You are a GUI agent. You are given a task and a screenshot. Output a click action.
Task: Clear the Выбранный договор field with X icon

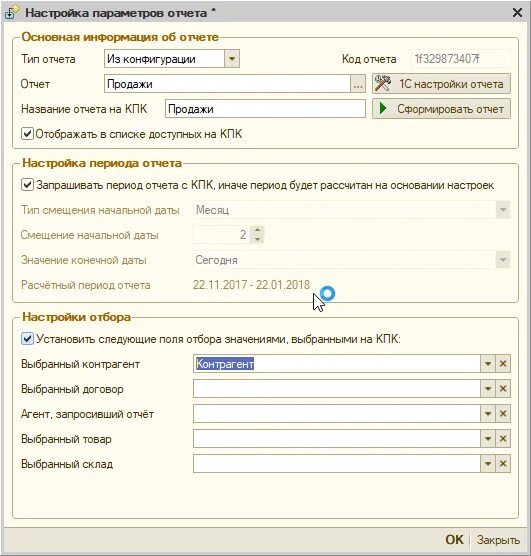[503, 389]
